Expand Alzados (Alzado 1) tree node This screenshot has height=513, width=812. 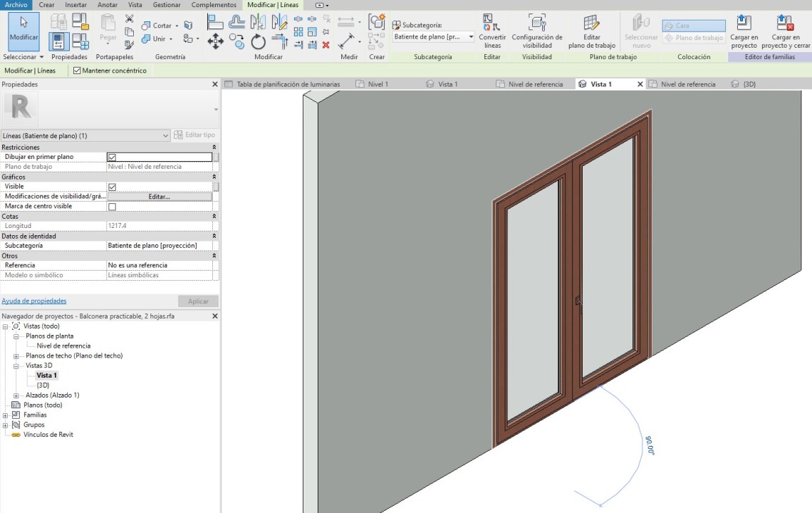pyautogui.click(x=16, y=395)
